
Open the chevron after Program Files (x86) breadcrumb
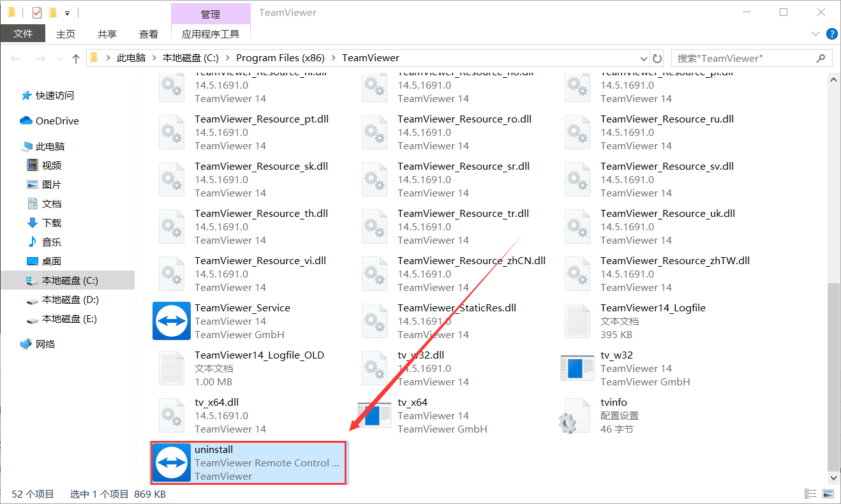[334, 58]
